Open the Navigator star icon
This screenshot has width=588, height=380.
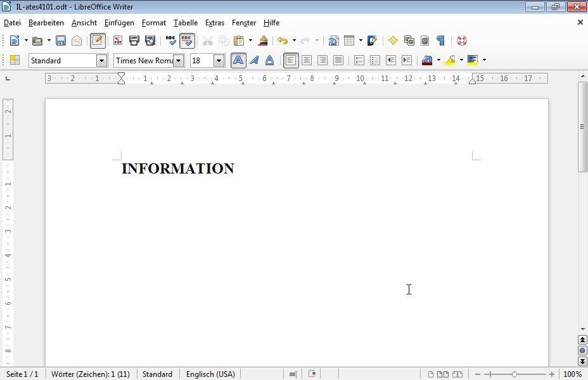[393, 41]
